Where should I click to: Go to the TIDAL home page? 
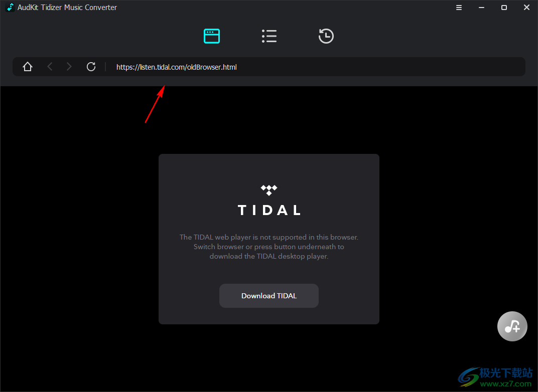28,67
